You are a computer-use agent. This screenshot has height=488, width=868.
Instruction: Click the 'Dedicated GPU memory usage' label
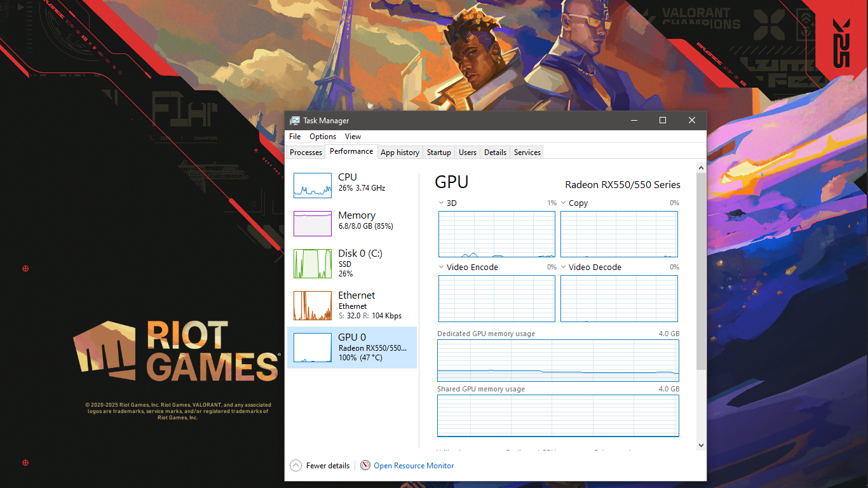click(486, 334)
